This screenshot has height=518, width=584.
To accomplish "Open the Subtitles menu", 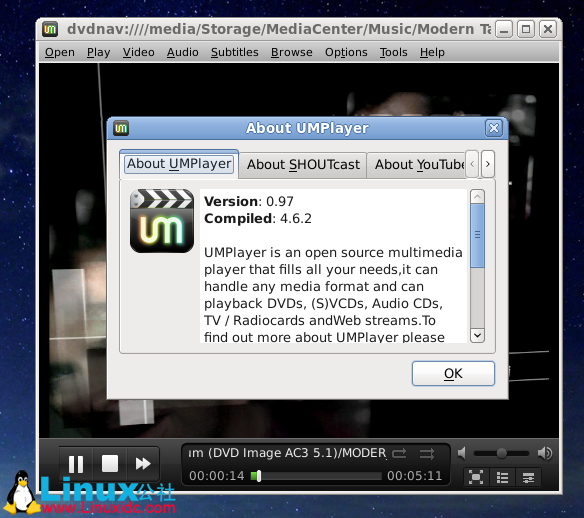I will point(235,52).
